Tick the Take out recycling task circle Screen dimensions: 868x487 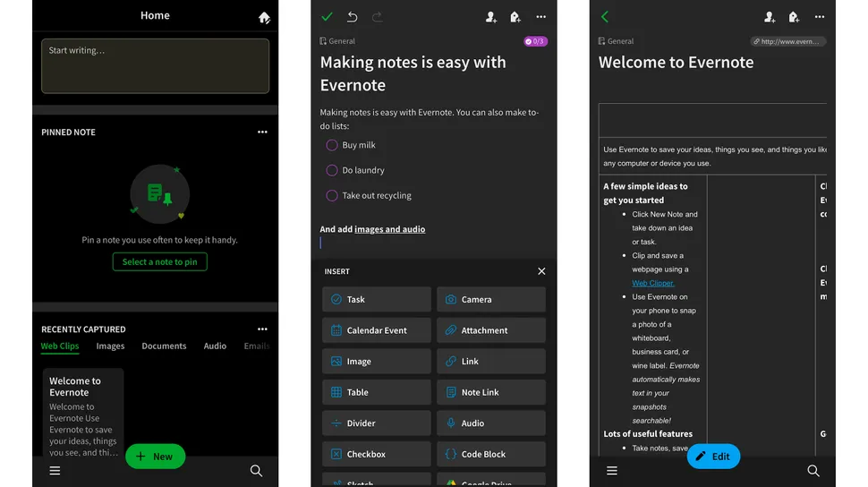pos(332,195)
